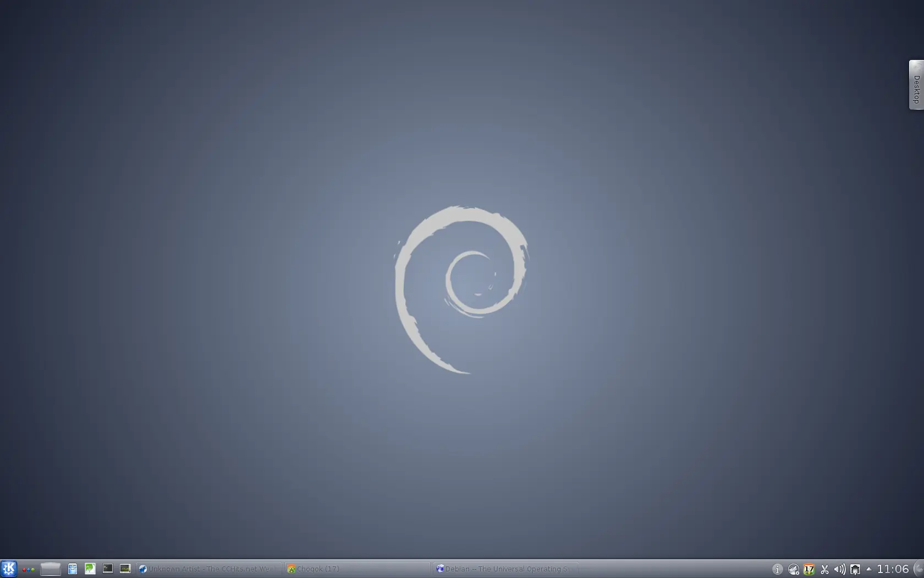
Task: Open the KDE Kickoff application launcher
Action: (x=9, y=569)
